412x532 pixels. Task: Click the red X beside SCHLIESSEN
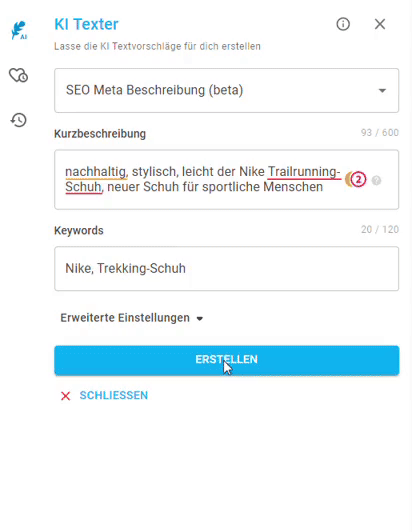pos(65,396)
